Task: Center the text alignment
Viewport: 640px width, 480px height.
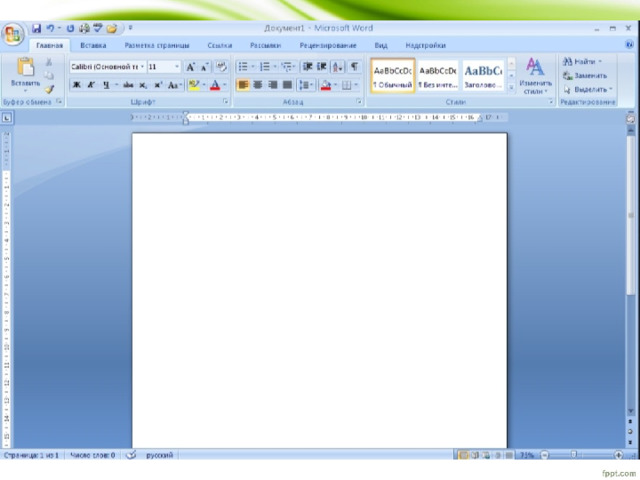Action: tap(258, 85)
